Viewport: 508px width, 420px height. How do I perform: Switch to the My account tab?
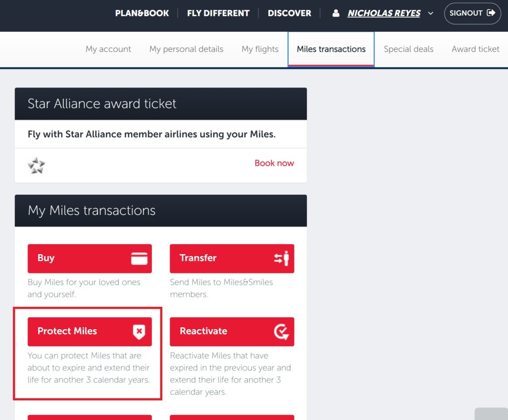point(108,49)
